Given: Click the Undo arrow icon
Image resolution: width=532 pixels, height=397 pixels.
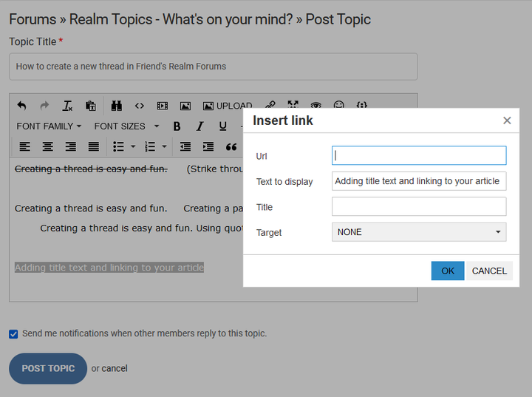Looking at the screenshot, I should (x=21, y=106).
